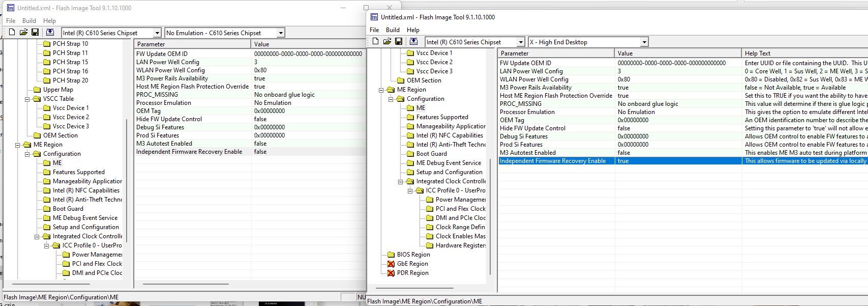Click Build image icon in left window toolbar
Image resolution: width=868 pixels, height=306 pixels.
coord(50,32)
